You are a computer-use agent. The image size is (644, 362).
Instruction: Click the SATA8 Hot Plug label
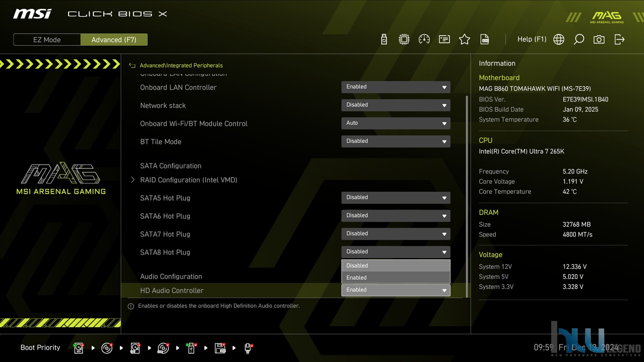(165, 252)
